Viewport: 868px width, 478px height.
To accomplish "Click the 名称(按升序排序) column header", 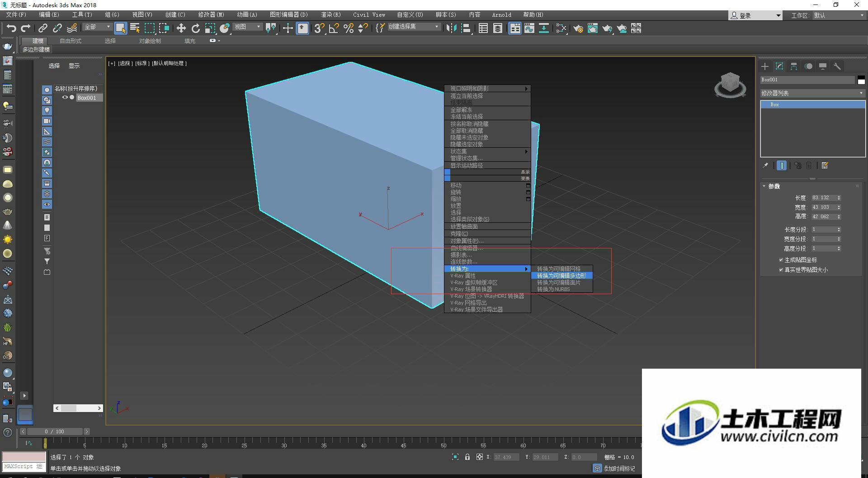I will pyautogui.click(x=77, y=89).
